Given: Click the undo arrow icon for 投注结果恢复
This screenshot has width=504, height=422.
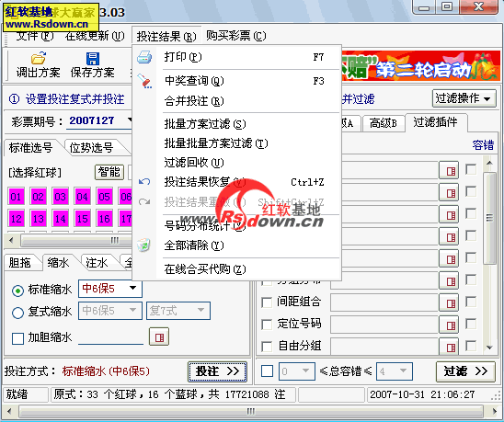Looking at the screenshot, I should pyautogui.click(x=144, y=182).
